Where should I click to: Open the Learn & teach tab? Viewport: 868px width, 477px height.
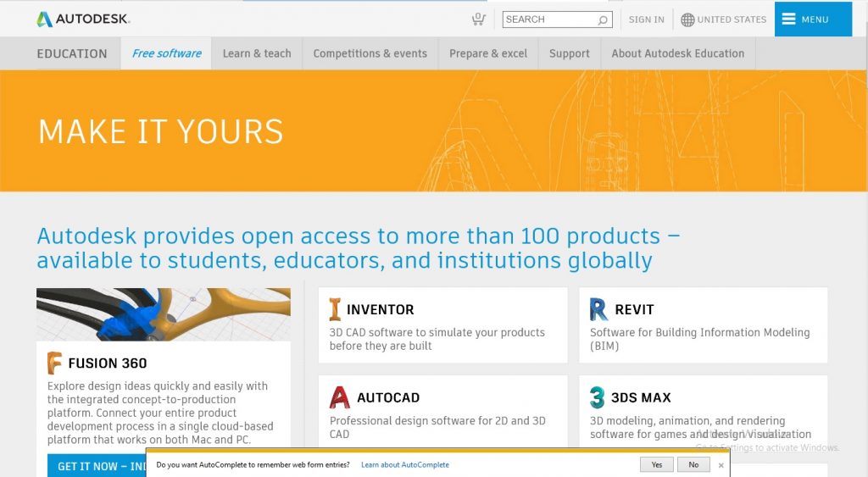[257, 53]
